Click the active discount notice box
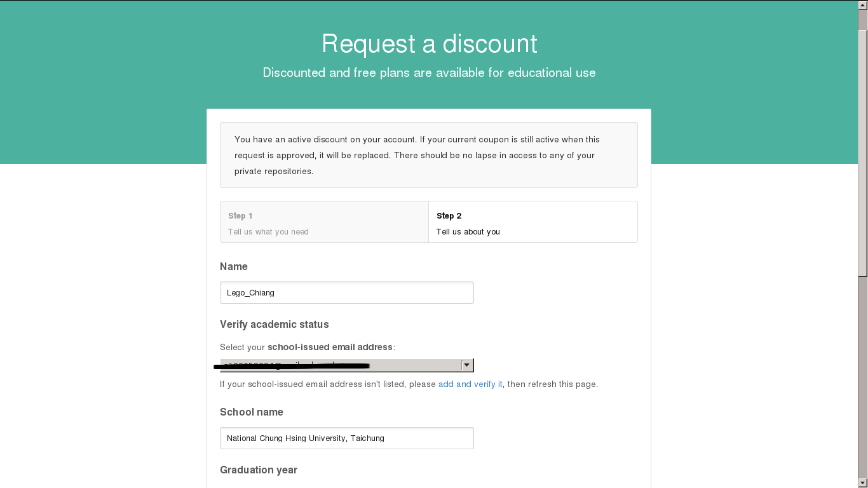Viewport: 868px width, 488px height. (429, 155)
